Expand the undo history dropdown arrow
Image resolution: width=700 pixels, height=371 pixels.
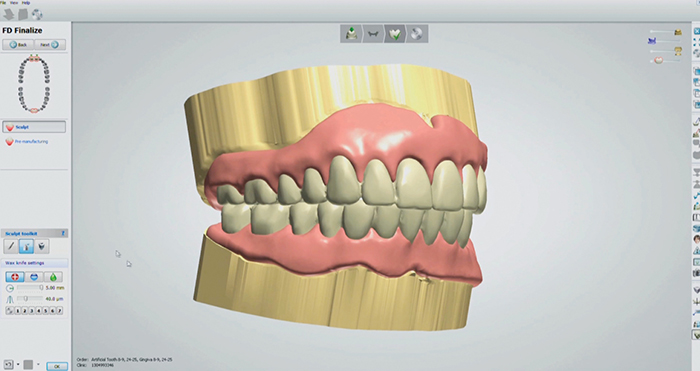click(x=18, y=364)
